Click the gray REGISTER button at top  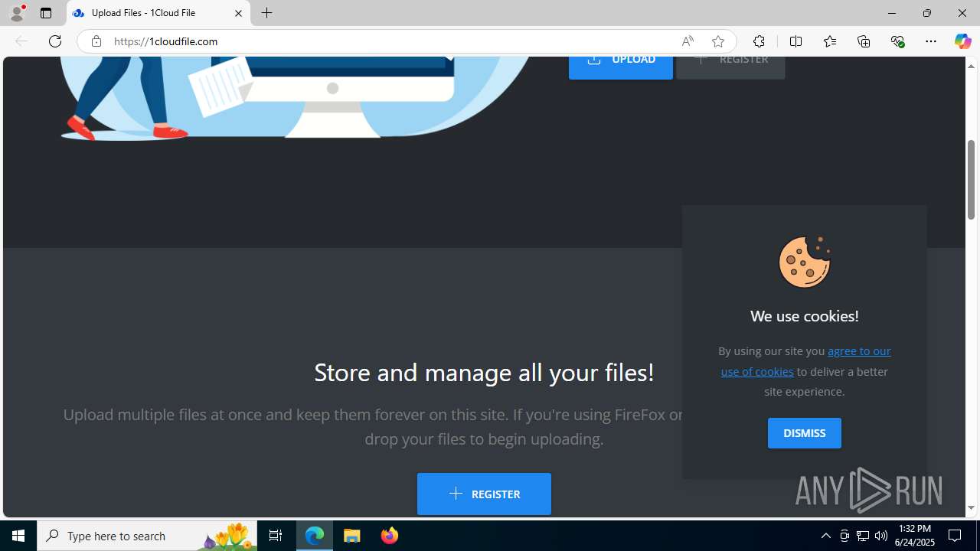[730, 67]
